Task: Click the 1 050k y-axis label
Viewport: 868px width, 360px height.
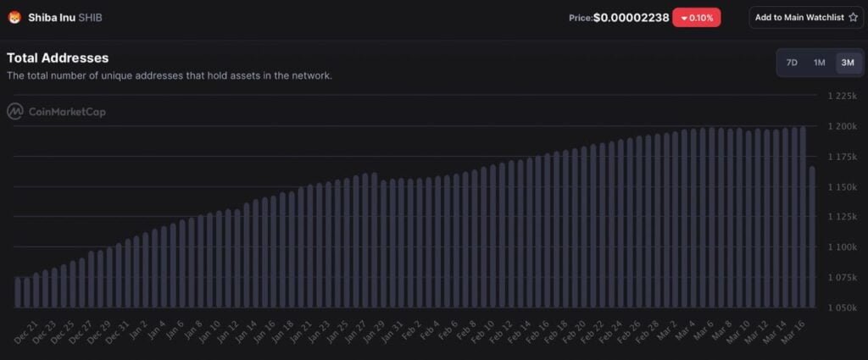Action: coord(842,307)
